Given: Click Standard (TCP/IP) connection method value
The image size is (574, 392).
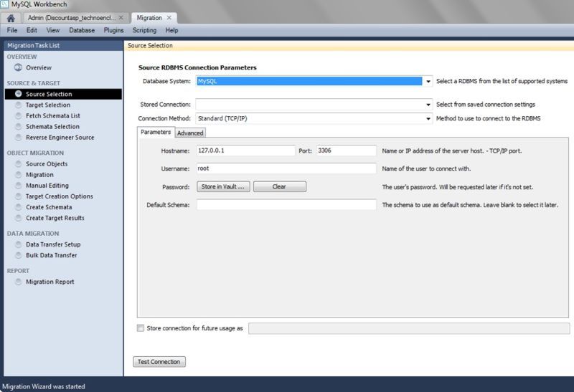Looking at the screenshot, I should (222, 118).
